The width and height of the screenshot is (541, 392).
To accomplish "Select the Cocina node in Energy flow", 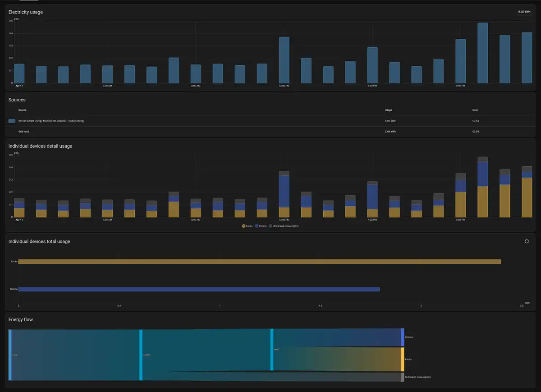I will pos(403,337).
